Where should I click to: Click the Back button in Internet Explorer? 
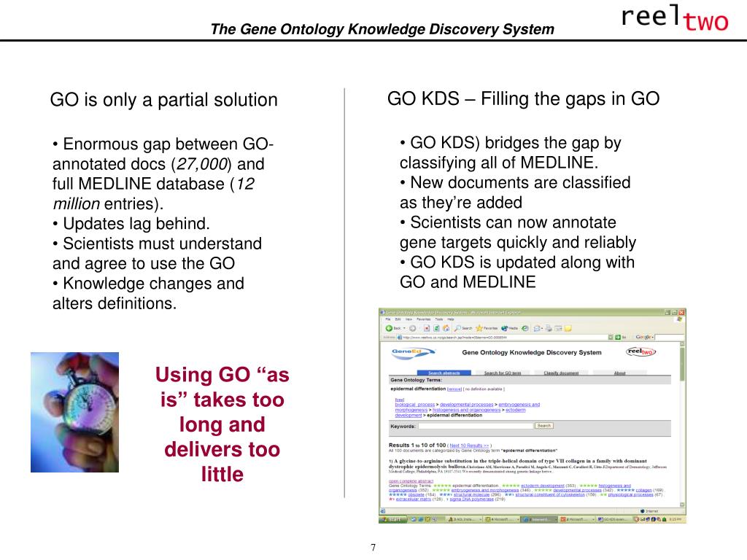coord(395,328)
